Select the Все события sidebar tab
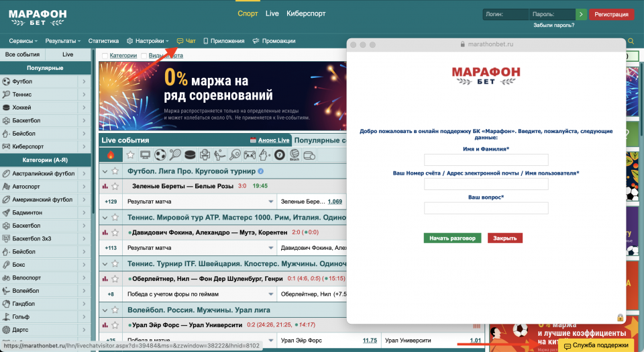Screen dimensions: 644x352 click(22, 54)
